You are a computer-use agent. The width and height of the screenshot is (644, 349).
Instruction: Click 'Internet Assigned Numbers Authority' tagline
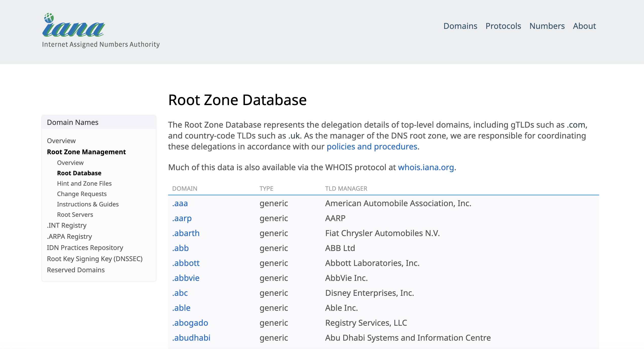click(101, 44)
